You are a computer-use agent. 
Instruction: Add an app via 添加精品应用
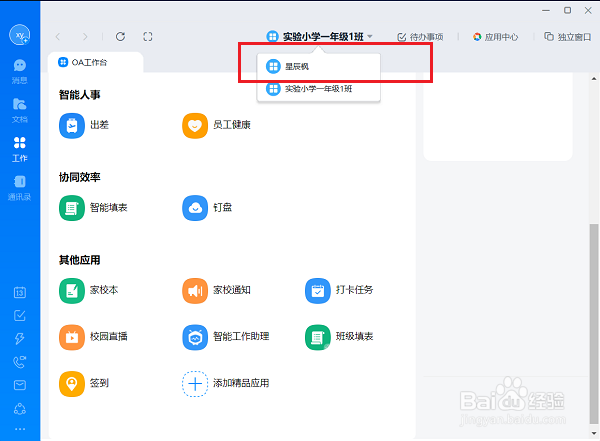click(x=226, y=384)
